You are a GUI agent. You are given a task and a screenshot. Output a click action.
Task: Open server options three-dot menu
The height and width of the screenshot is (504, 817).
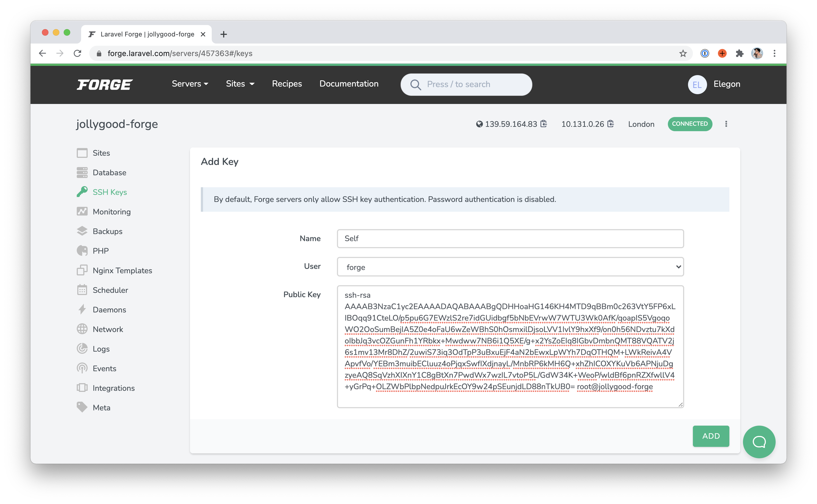click(726, 124)
